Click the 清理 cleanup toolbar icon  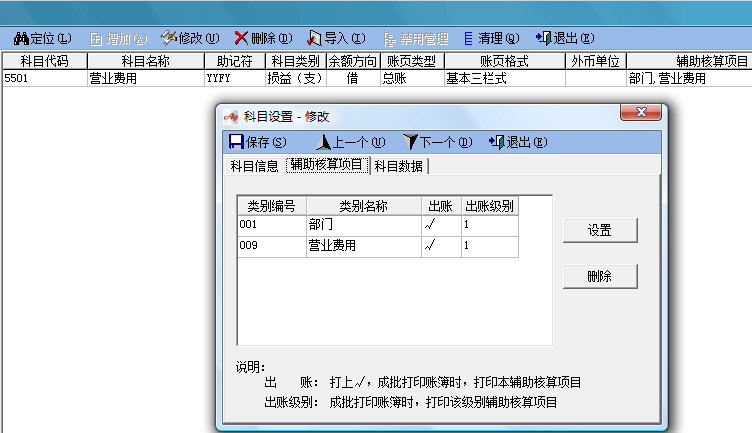point(468,39)
